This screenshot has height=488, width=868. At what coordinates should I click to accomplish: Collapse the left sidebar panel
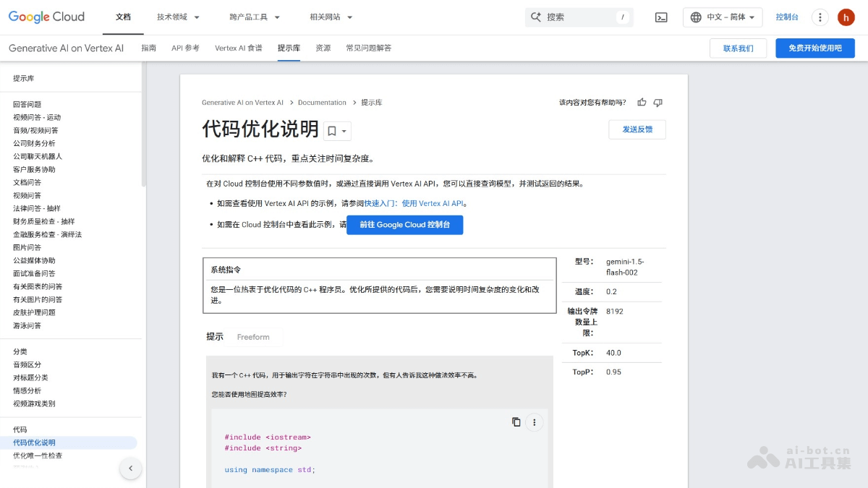click(x=131, y=468)
